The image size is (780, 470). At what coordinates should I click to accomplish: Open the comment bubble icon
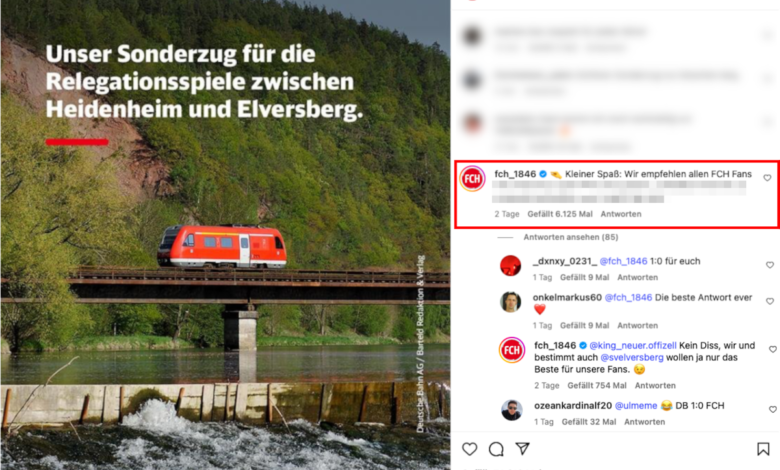coord(496,449)
